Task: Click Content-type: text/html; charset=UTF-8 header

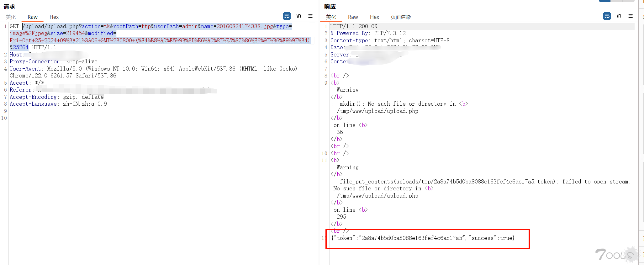Action: click(x=390, y=40)
